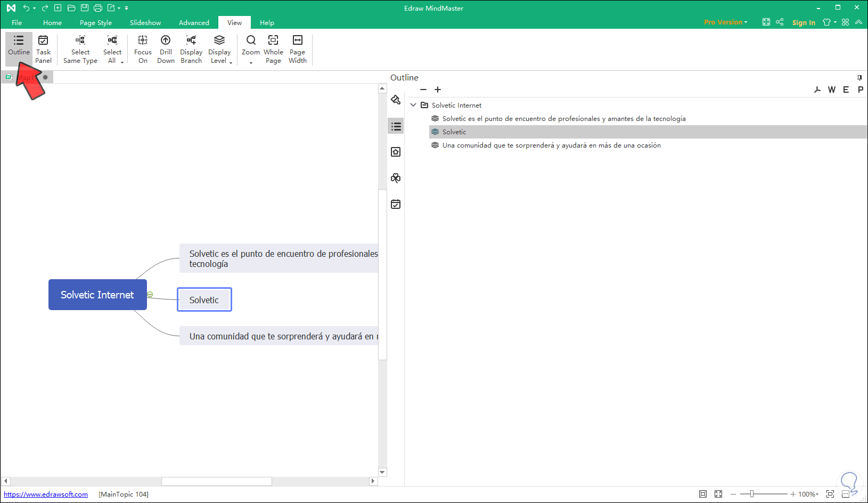Click the full screen icon in header
Screen dimensions: 868x503
766,22
